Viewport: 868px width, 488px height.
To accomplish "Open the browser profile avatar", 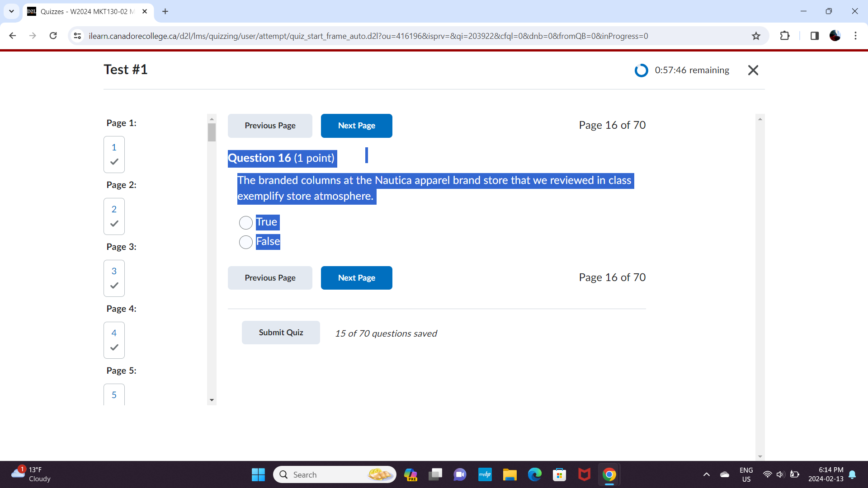I will [x=835, y=36].
